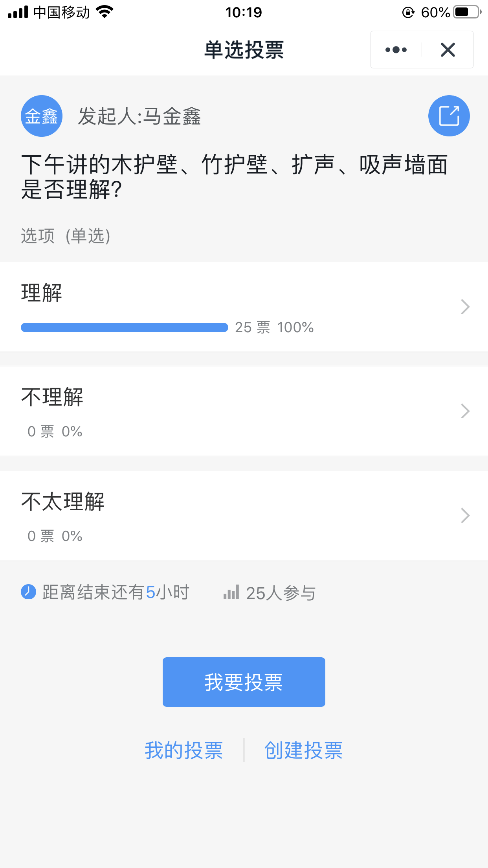Close the mini program with the X
Viewport: 488px width, 868px height.
coord(448,50)
